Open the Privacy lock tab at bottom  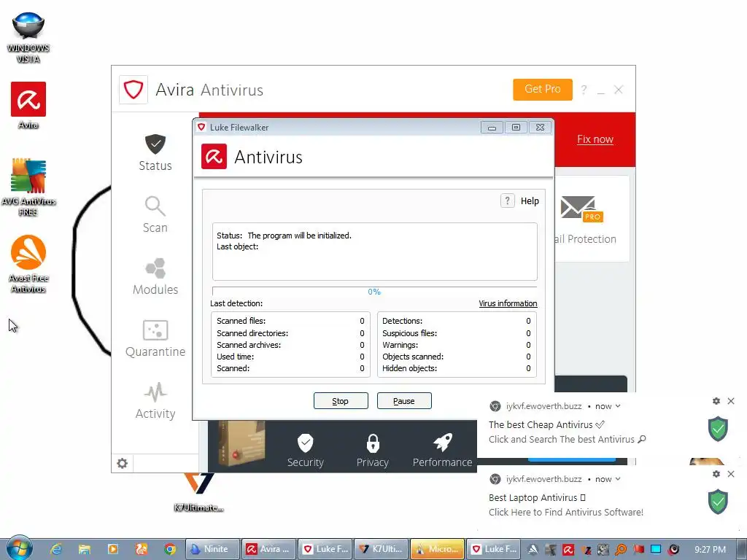pos(373,450)
